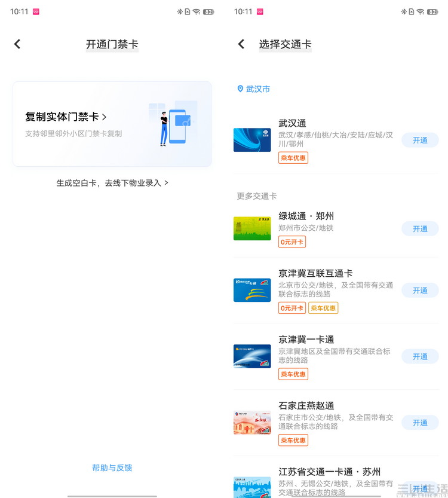448x498 pixels.
Task: Select the 武汉通 card thumbnail
Action: click(252, 140)
